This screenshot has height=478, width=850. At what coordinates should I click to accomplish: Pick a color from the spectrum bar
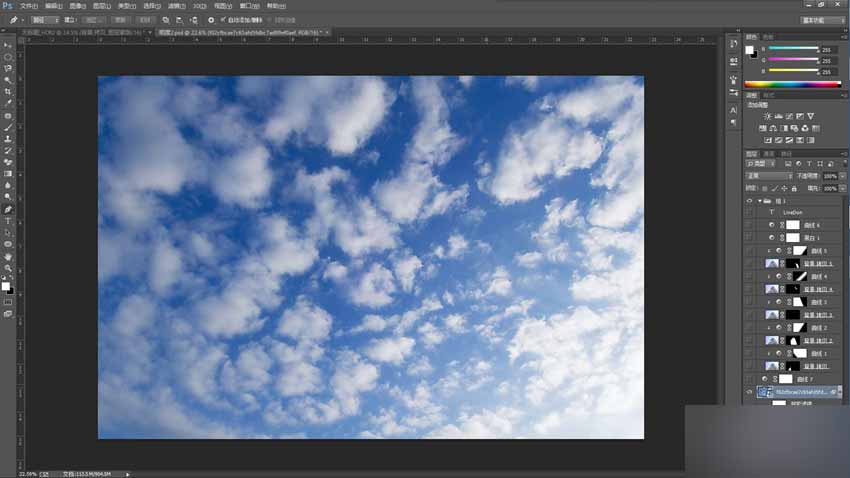coord(793,84)
